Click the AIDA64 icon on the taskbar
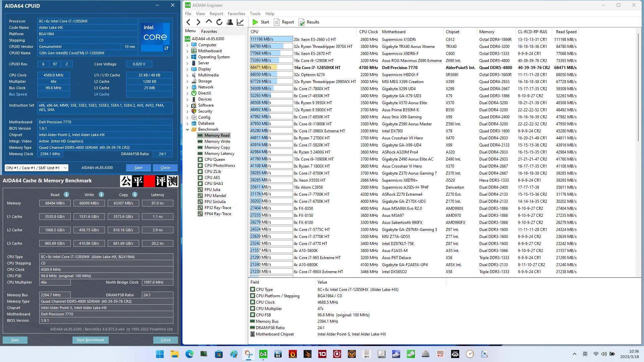The image size is (644, 362). click(263, 354)
